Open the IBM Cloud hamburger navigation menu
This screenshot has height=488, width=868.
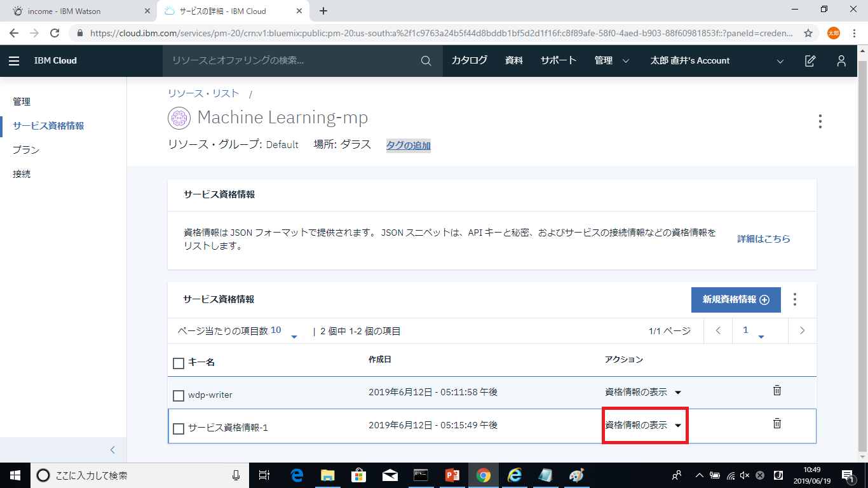[14, 61]
